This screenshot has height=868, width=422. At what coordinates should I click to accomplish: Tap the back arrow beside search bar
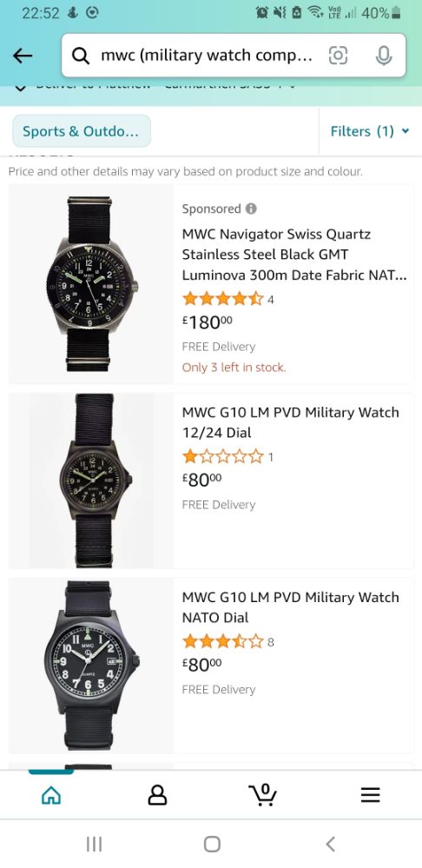(23, 56)
